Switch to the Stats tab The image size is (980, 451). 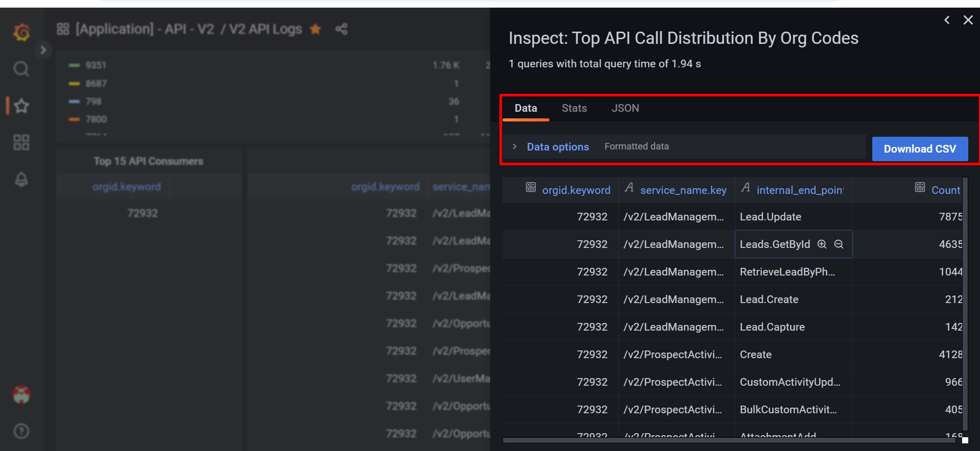pyautogui.click(x=574, y=108)
